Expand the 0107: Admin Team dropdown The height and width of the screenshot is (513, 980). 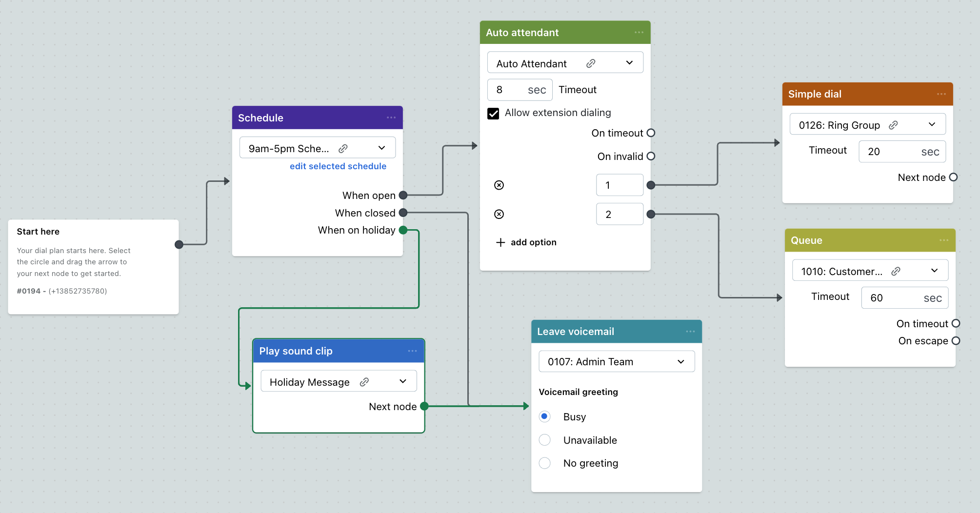tap(680, 362)
